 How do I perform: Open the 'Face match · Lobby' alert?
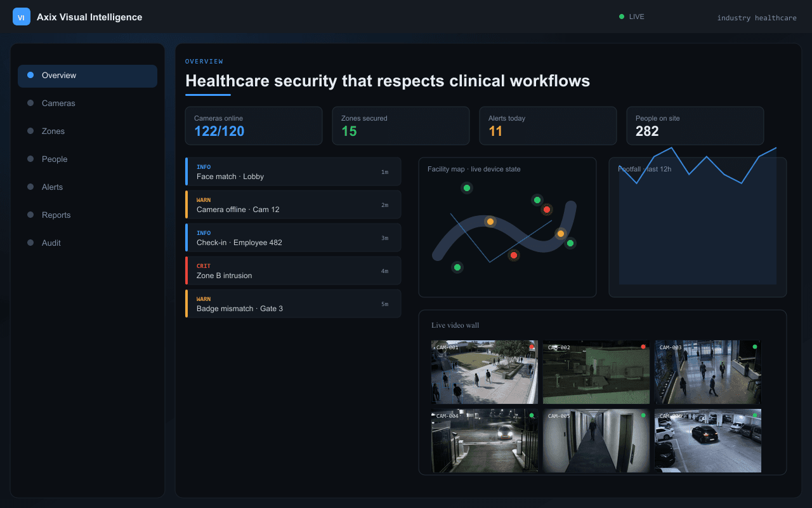pos(293,171)
